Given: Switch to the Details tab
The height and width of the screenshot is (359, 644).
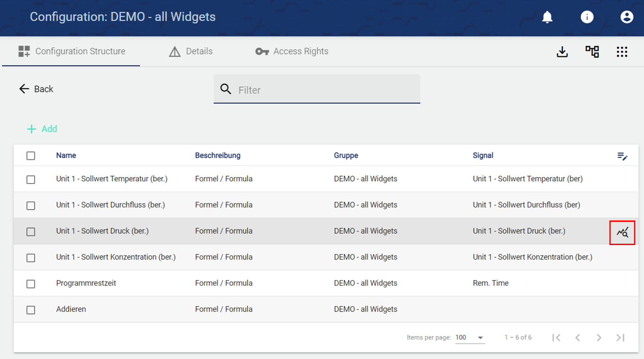Looking at the screenshot, I should tap(191, 52).
